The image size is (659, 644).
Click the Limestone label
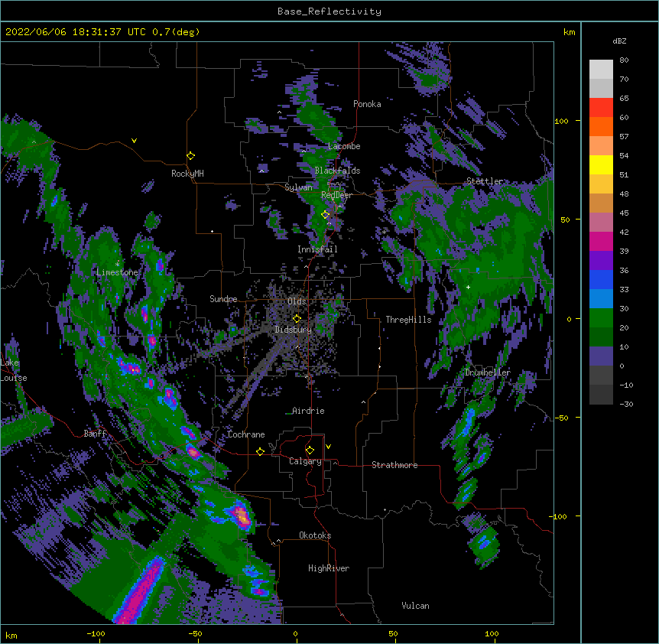(x=117, y=272)
